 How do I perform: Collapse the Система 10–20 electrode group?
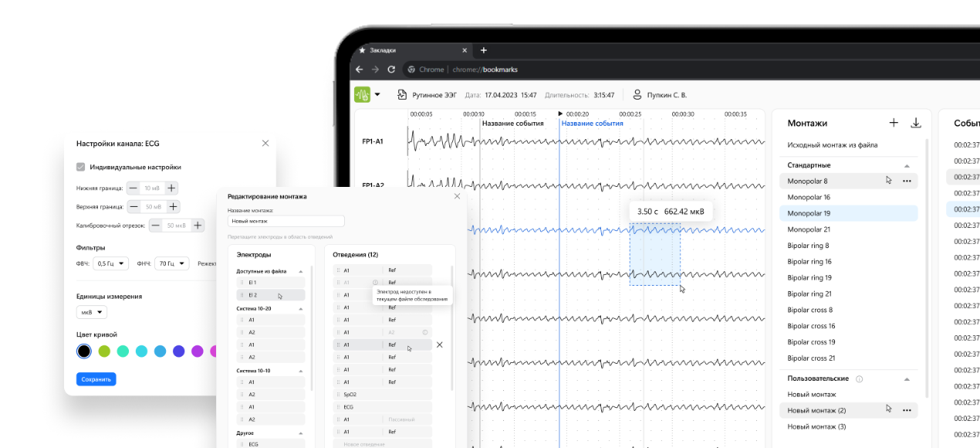click(300, 308)
